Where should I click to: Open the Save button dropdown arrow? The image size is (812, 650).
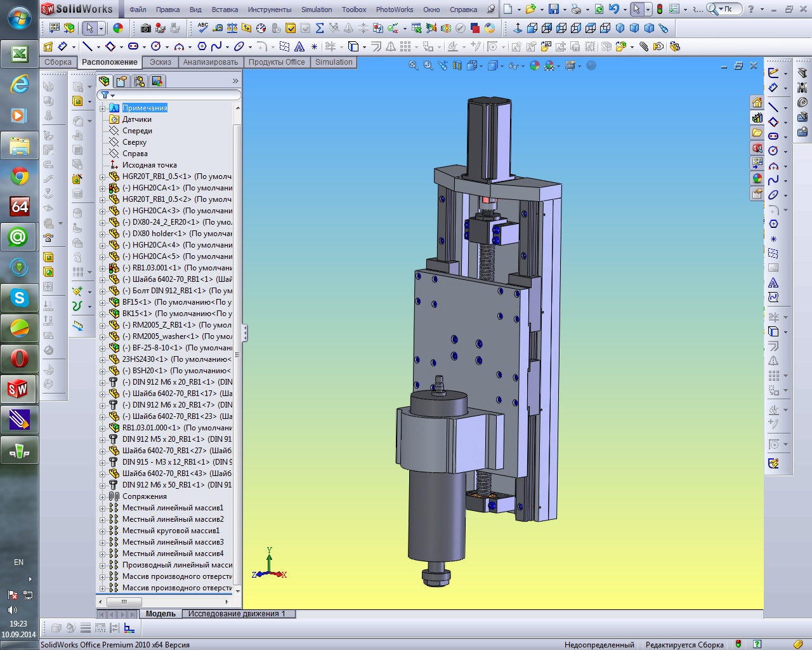tap(564, 10)
